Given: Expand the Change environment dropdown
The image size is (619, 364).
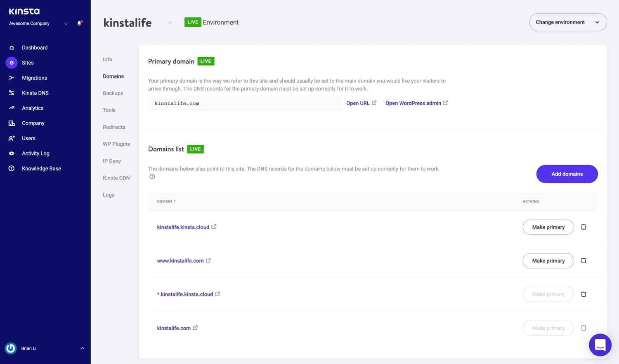Looking at the screenshot, I should [x=568, y=22].
